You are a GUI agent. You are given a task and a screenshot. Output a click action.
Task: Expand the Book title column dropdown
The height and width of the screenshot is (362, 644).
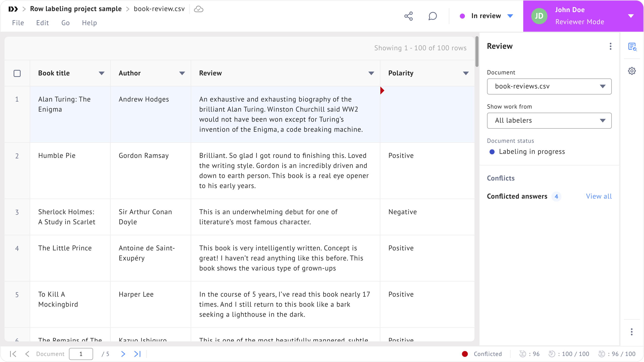pyautogui.click(x=101, y=73)
